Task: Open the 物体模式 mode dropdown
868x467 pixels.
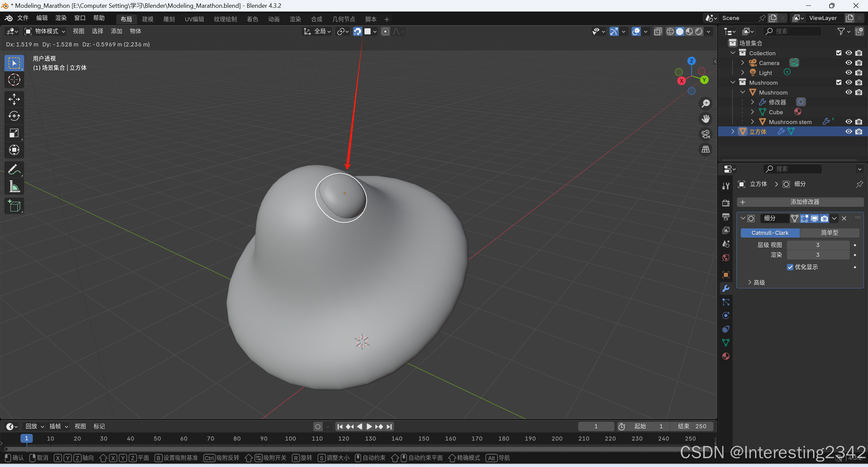Action: pyautogui.click(x=45, y=32)
